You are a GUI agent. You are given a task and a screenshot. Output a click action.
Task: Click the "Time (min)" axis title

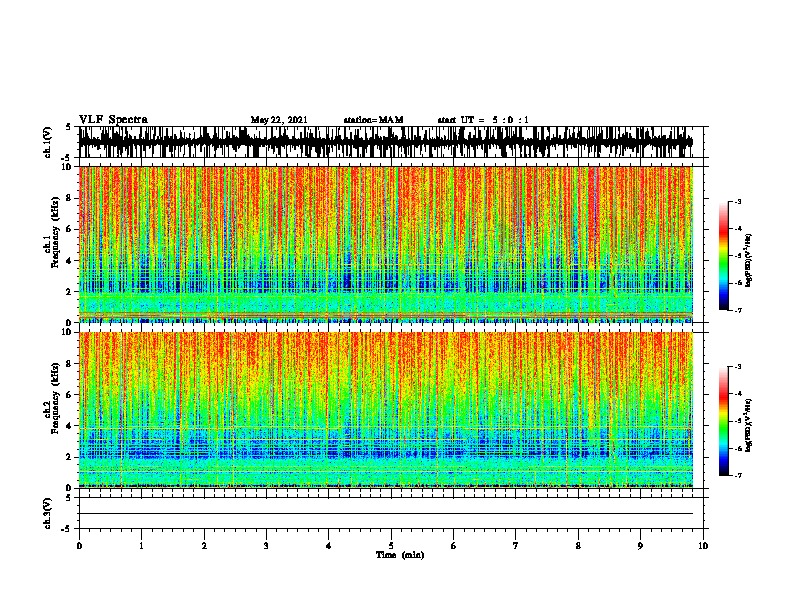pos(400,555)
